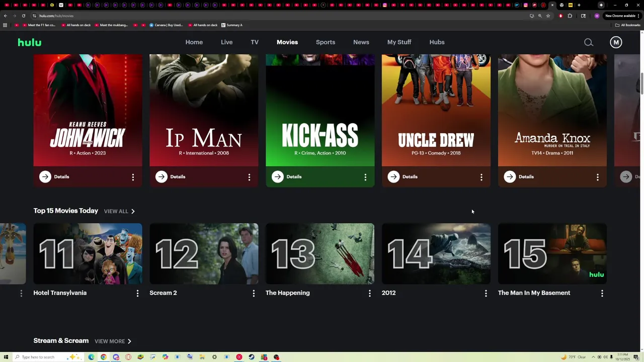Expand Top 15 Movies View All chevron
The width and height of the screenshot is (644, 362).
[x=133, y=211]
